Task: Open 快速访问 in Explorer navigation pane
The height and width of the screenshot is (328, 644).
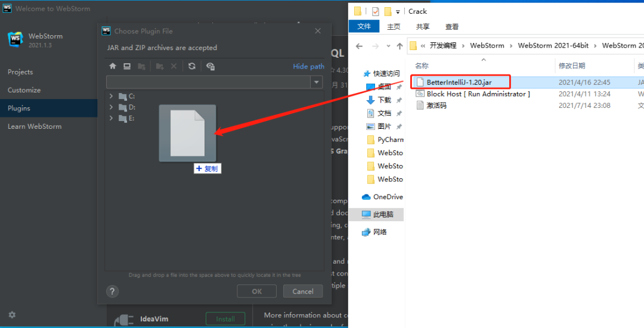Action: (382, 73)
